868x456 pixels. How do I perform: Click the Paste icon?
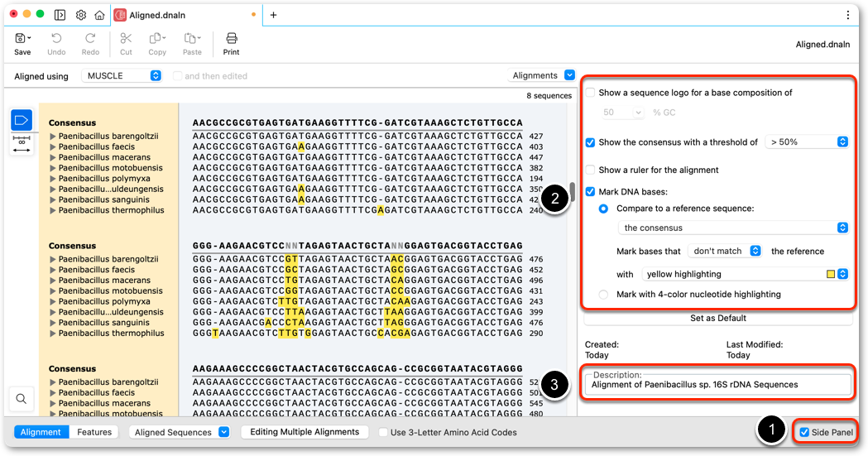pyautogui.click(x=192, y=38)
